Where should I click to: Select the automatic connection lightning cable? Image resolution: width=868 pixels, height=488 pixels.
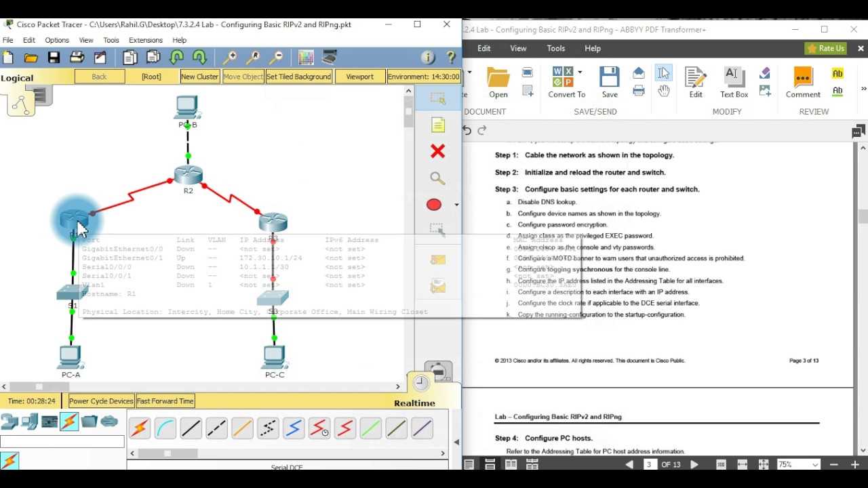pyautogui.click(x=140, y=428)
